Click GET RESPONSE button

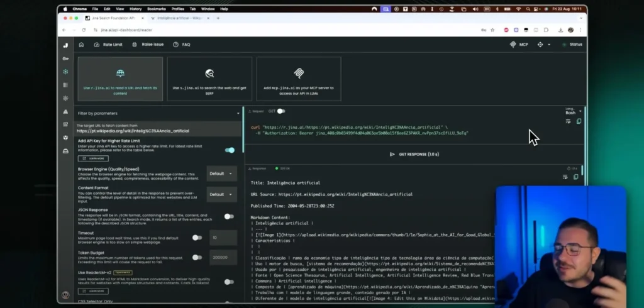click(414, 155)
